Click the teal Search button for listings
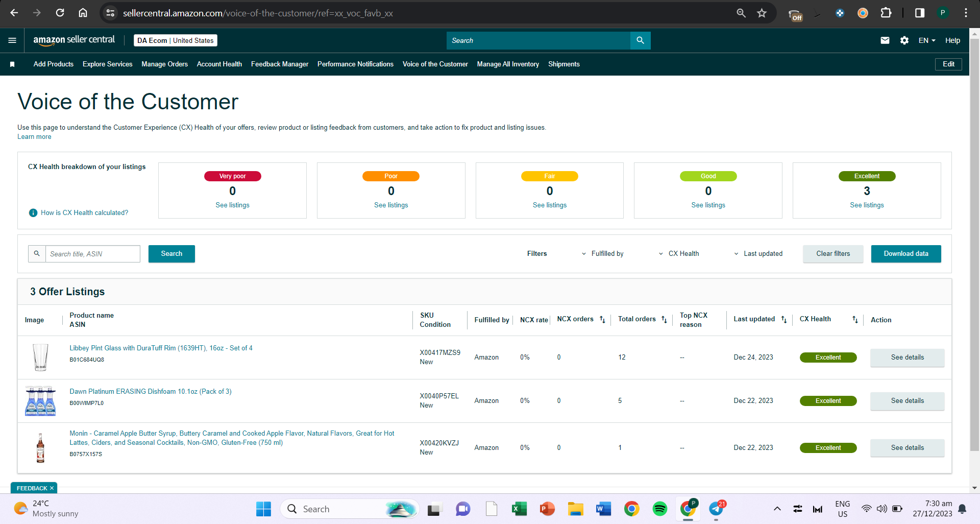 (171, 254)
